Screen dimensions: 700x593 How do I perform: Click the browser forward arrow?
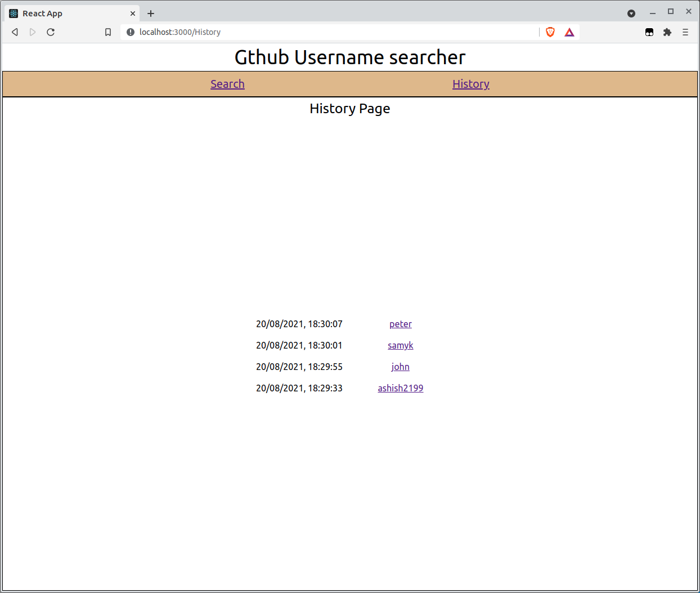(x=33, y=32)
